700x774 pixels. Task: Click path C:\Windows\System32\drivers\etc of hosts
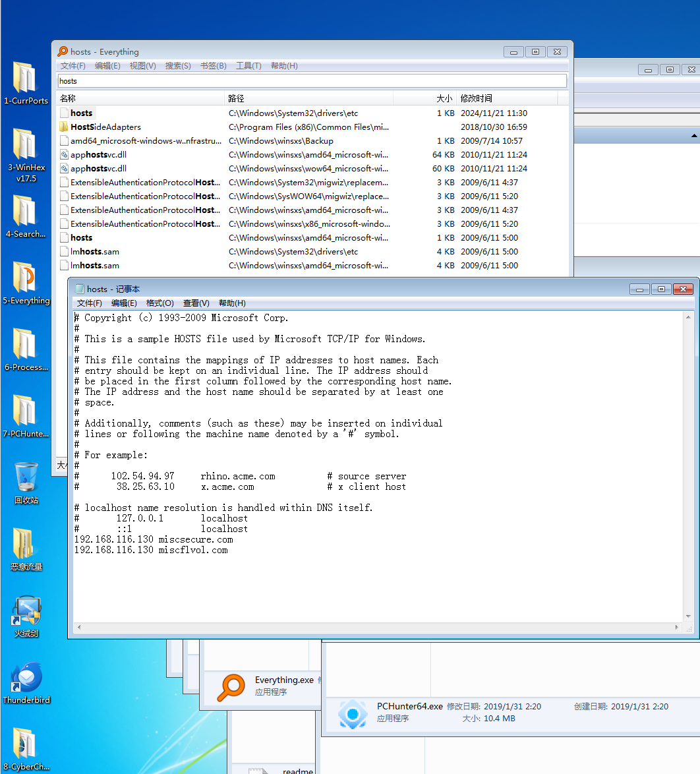[x=293, y=113]
